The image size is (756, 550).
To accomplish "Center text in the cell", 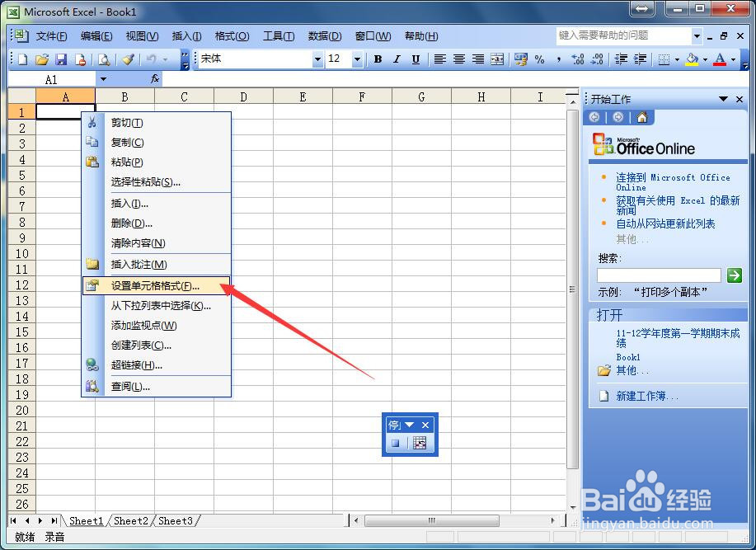I will pyautogui.click(x=459, y=59).
